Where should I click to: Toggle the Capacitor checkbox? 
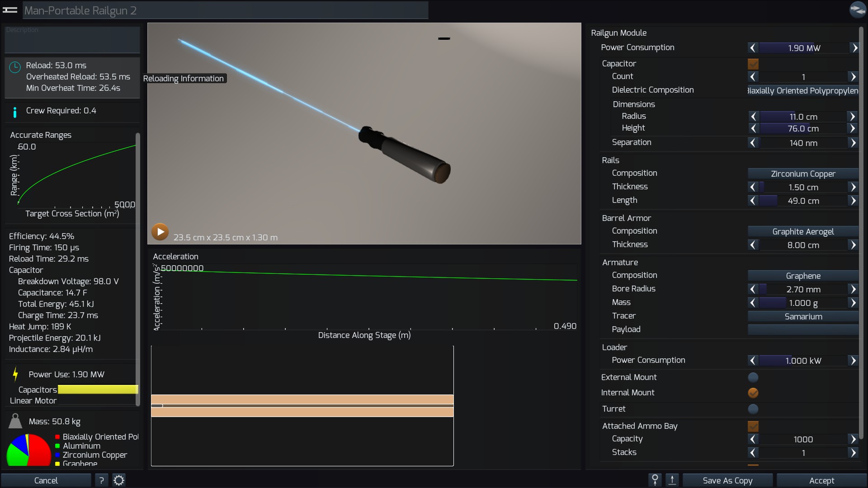[753, 64]
